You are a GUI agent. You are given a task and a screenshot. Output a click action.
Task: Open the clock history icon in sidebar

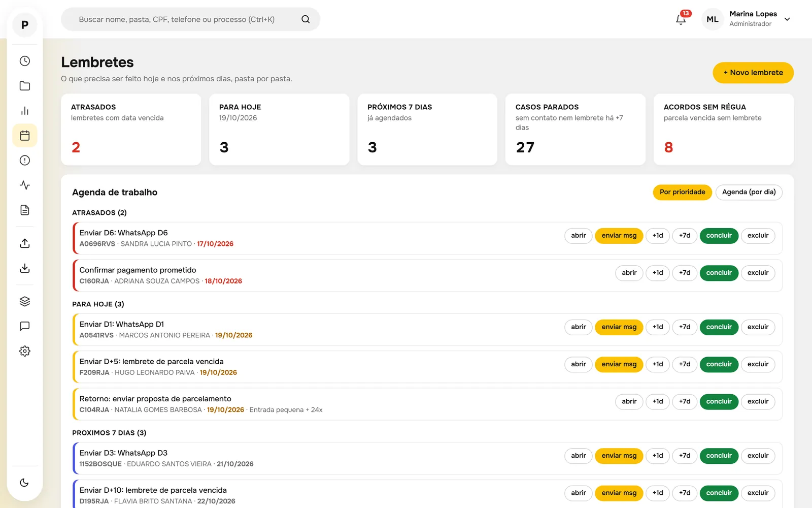[24, 61]
